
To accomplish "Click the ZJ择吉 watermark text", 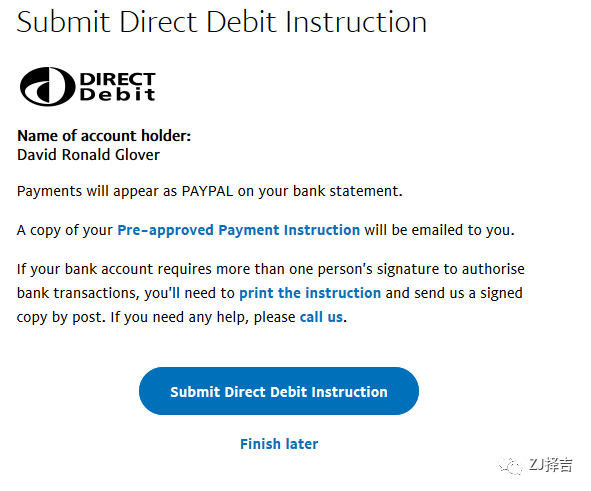I will (551, 465).
